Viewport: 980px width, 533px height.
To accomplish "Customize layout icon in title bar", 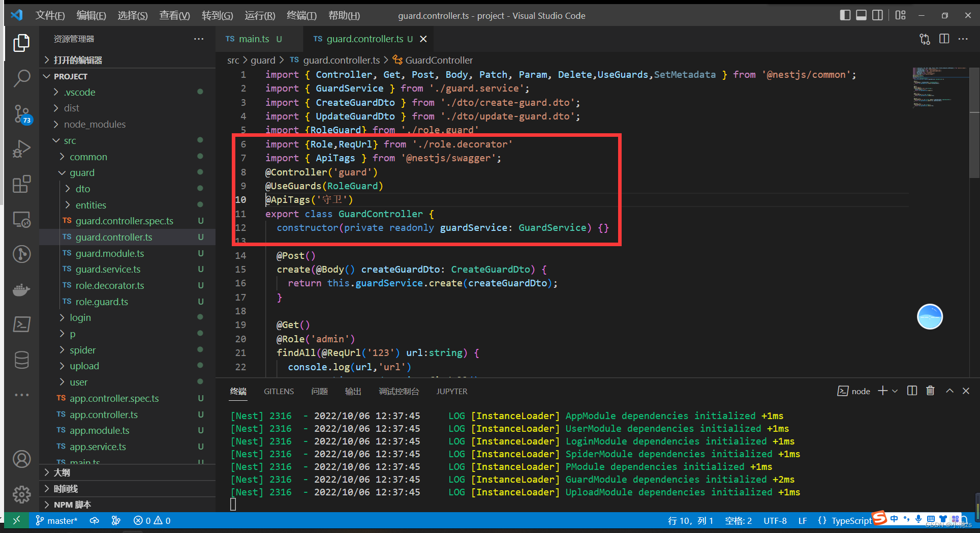I will point(900,15).
